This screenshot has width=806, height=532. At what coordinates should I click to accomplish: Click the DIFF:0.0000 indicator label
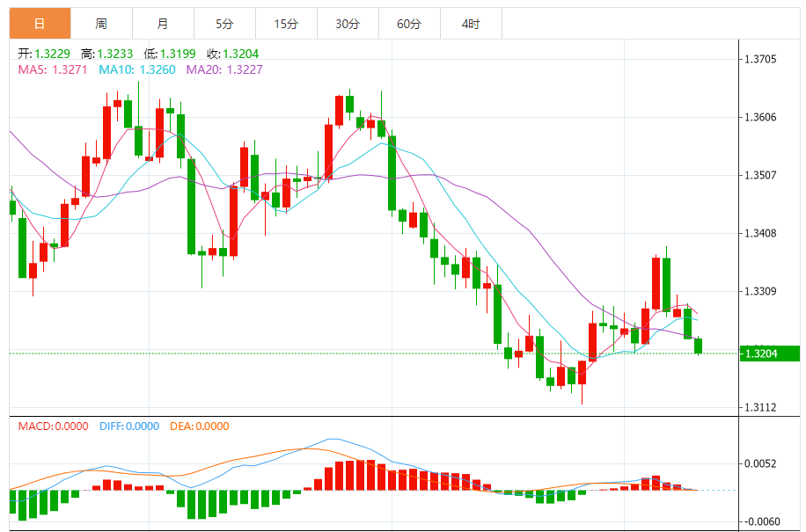click(129, 426)
